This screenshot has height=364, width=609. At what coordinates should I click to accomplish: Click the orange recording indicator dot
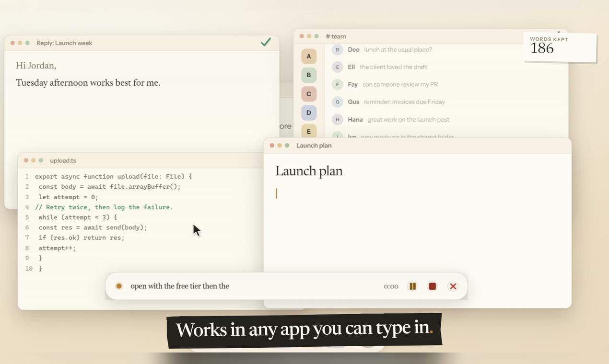click(x=119, y=286)
